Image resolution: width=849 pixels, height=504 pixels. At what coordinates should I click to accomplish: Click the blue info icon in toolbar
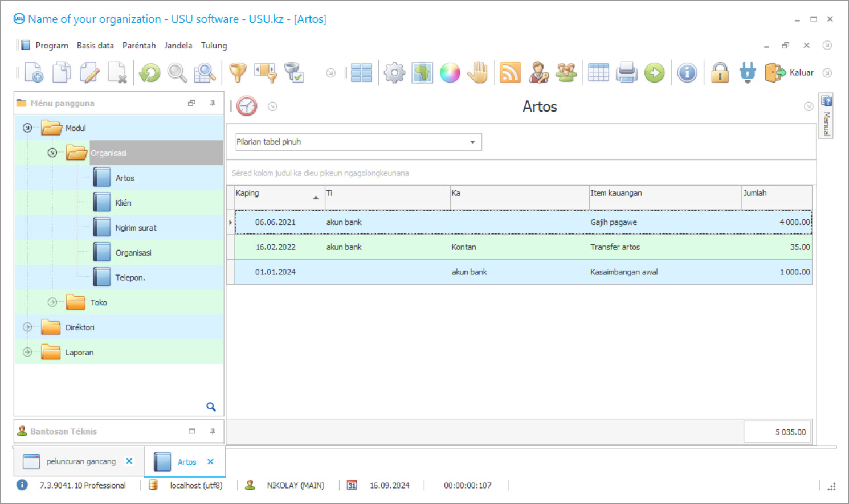pyautogui.click(x=687, y=73)
